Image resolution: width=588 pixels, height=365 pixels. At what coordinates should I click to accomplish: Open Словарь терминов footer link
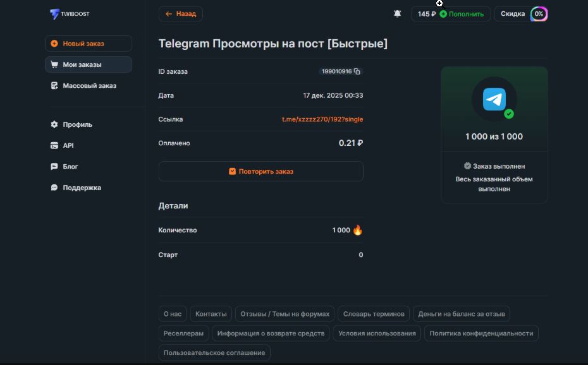click(x=373, y=314)
